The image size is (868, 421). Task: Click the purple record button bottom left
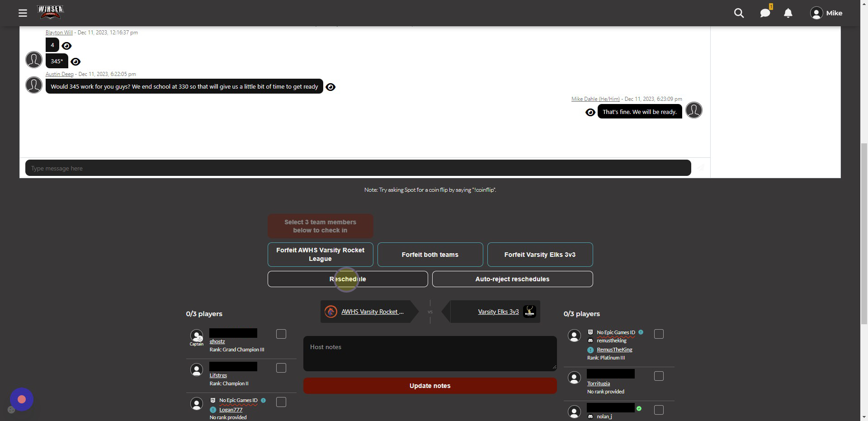pos(22,399)
